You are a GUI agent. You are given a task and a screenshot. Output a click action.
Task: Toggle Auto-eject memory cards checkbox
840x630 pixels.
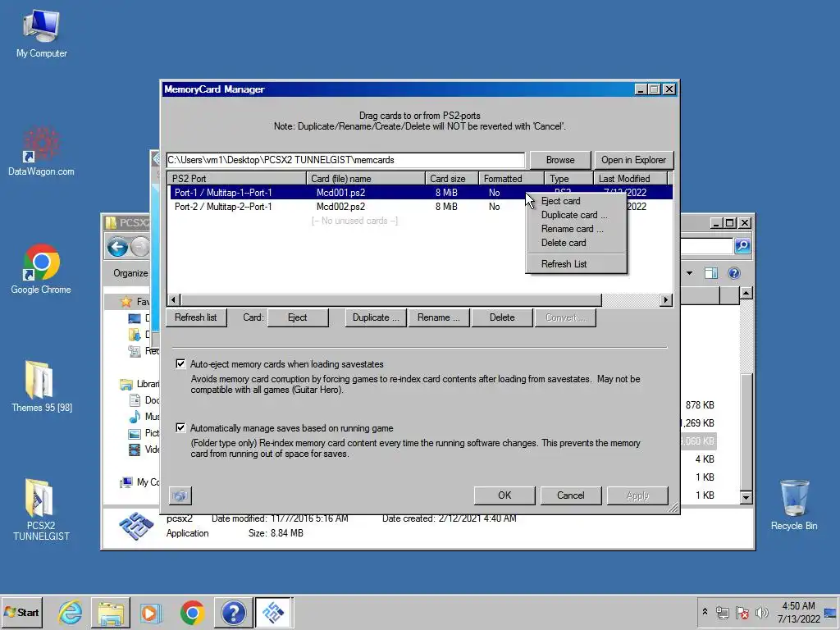[180, 363]
